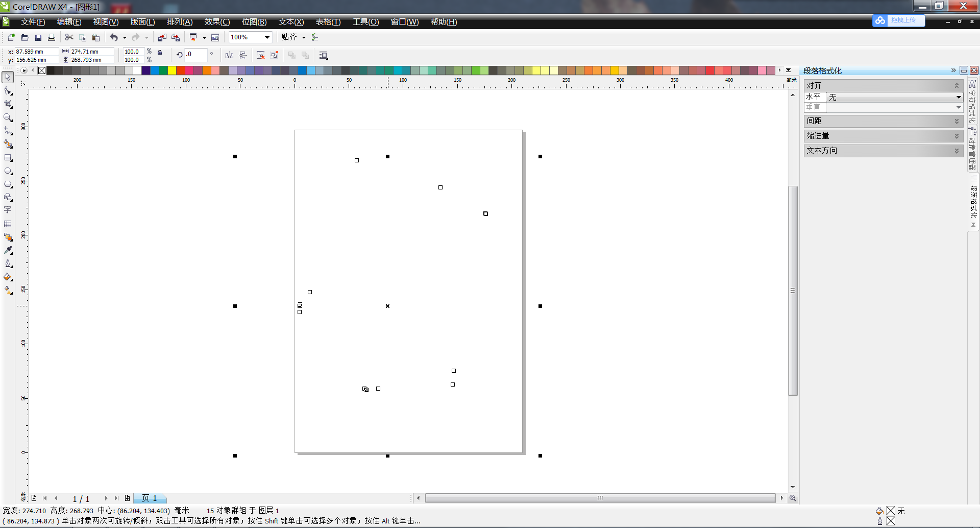Image resolution: width=980 pixels, height=528 pixels.
Task: Click the x position field 87.589 mm
Action: (36, 52)
